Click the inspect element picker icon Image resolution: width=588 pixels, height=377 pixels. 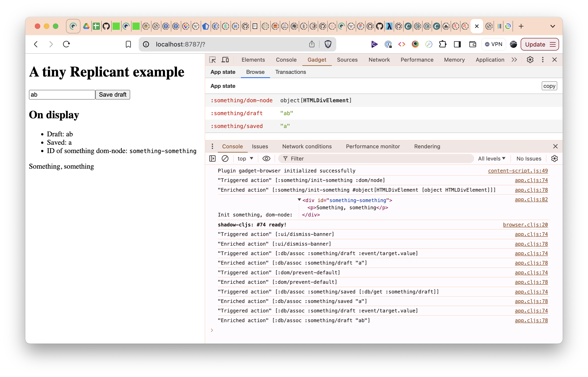click(x=212, y=60)
